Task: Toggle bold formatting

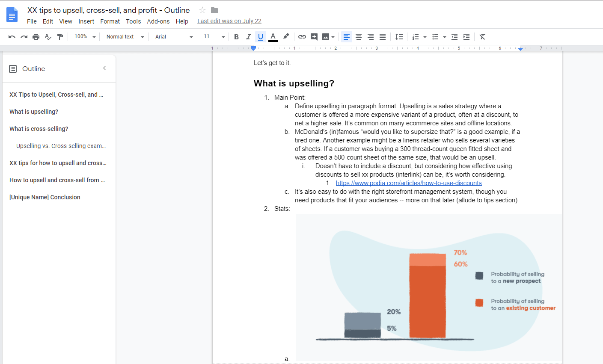Action: (x=236, y=37)
